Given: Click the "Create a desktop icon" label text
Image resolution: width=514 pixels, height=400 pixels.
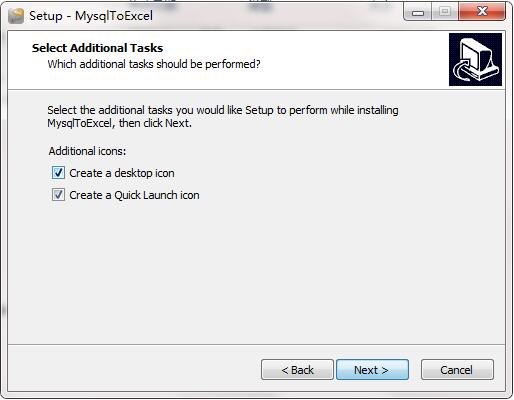Looking at the screenshot, I should (122, 173).
